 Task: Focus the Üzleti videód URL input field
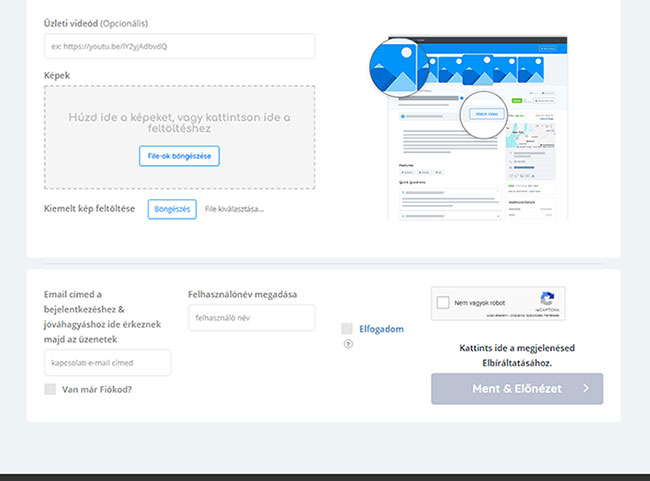tap(179, 46)
